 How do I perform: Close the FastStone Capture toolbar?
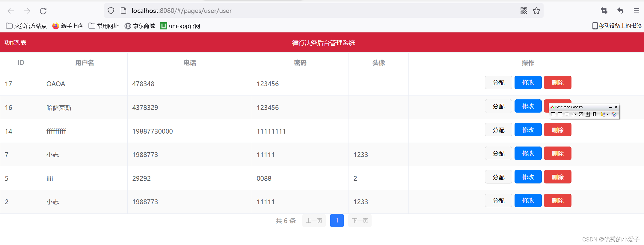pos(616,107)
